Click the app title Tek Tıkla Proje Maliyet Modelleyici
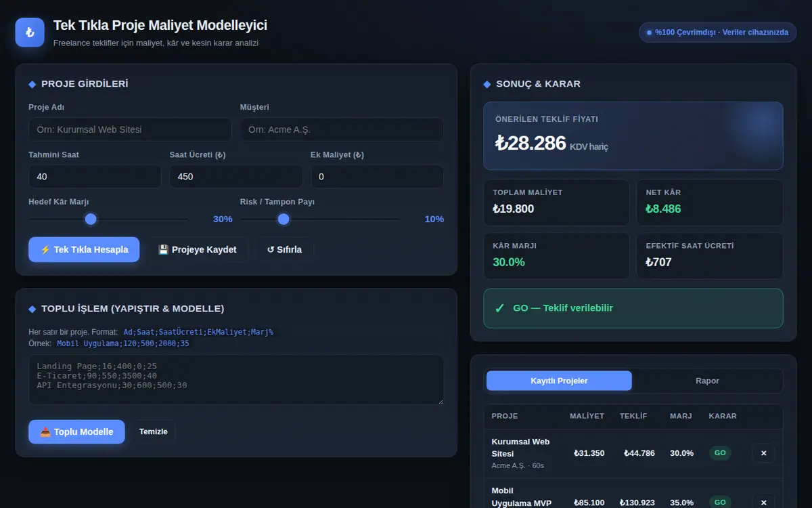The width and height of the screenshot is (812, 508). pos(160,25)
